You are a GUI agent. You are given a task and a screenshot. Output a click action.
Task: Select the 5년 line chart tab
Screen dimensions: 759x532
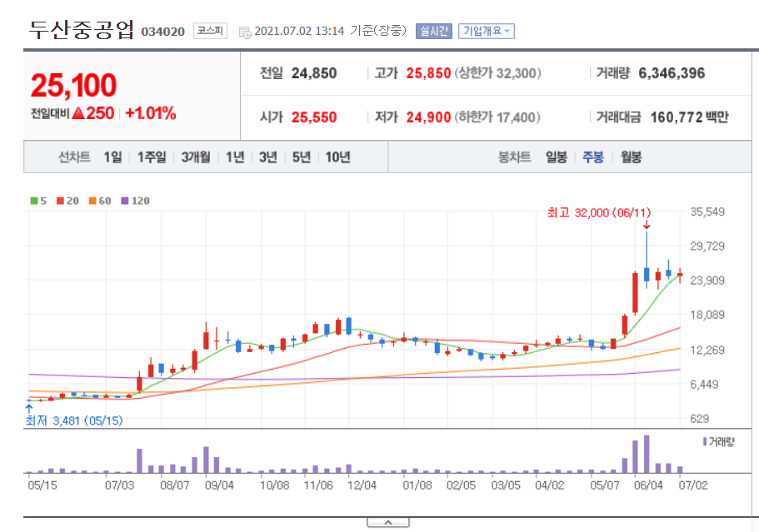click(301, 157)
